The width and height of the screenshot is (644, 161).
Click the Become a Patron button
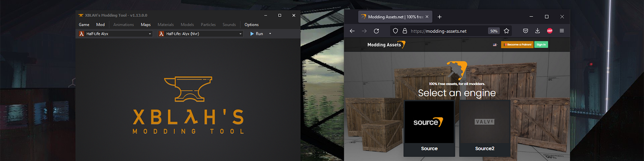click(518, 45)
